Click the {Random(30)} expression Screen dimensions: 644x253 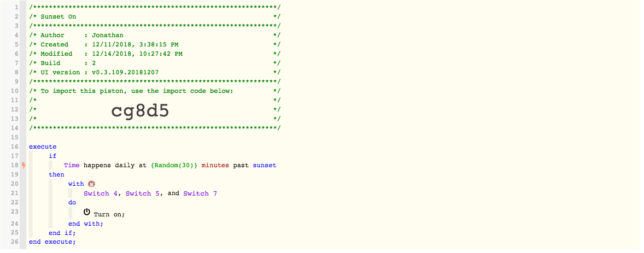[174, 165]
